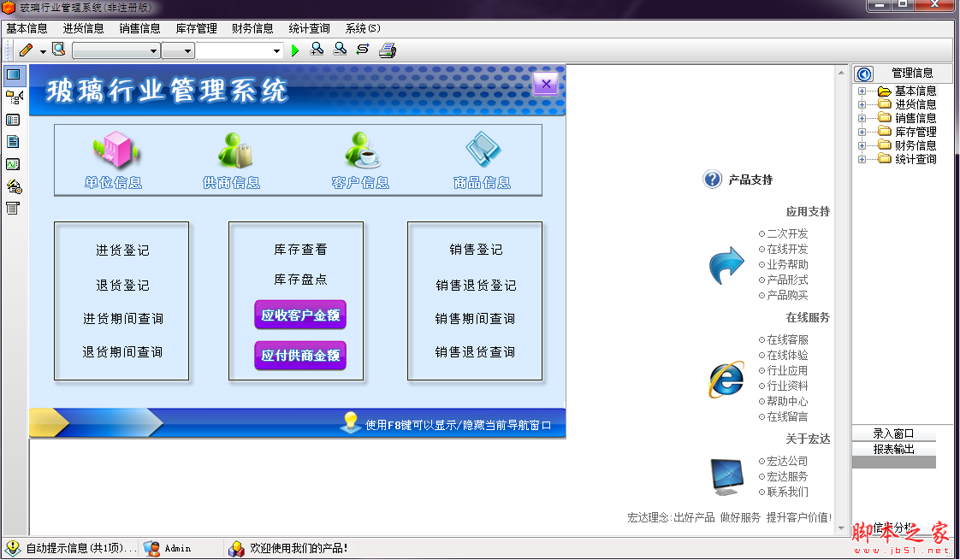Close the navigation panel with purple X

coord(546,85)
